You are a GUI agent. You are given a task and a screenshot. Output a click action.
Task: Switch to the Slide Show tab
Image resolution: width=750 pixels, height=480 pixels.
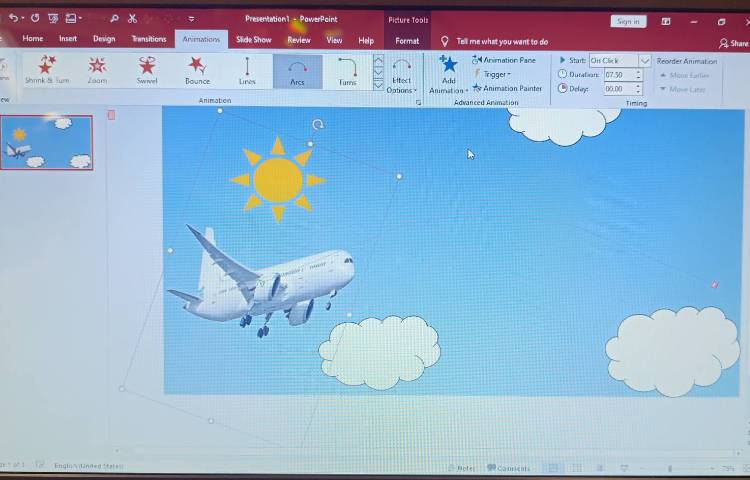[x=253, y=40]
